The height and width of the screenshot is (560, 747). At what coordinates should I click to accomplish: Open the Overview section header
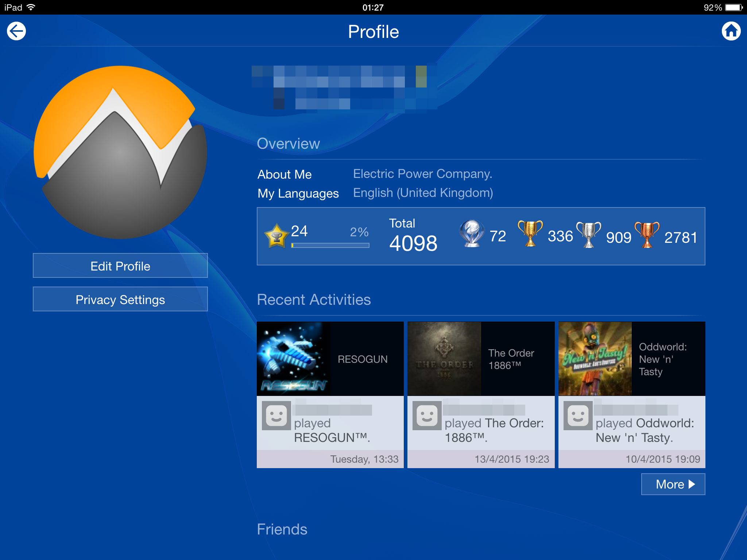tap(288, 143)
